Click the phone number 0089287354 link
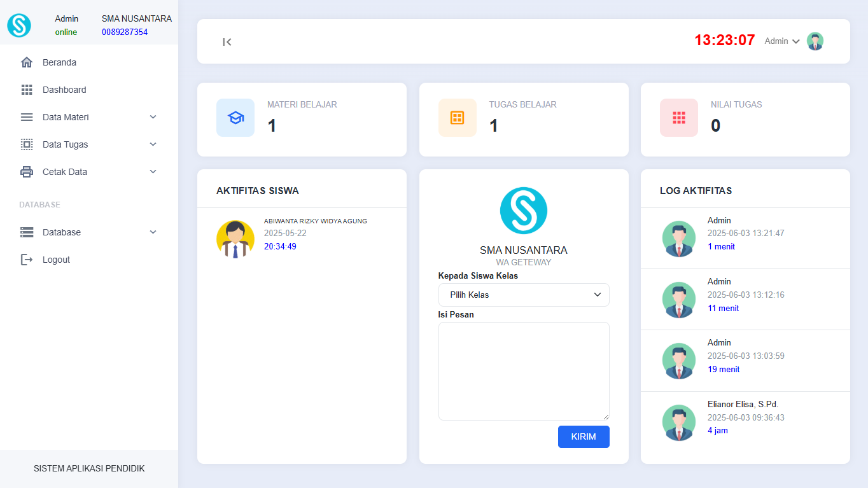 [x=125, y=32]
